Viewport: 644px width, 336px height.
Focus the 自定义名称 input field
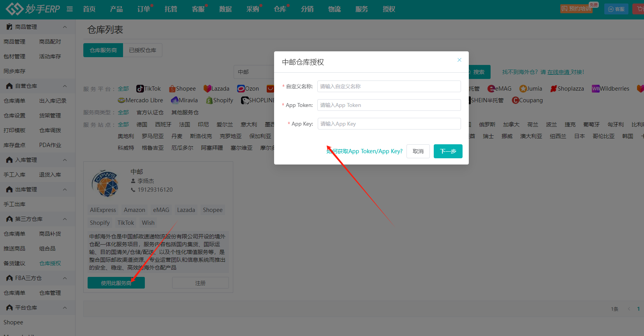coord(389,86)
